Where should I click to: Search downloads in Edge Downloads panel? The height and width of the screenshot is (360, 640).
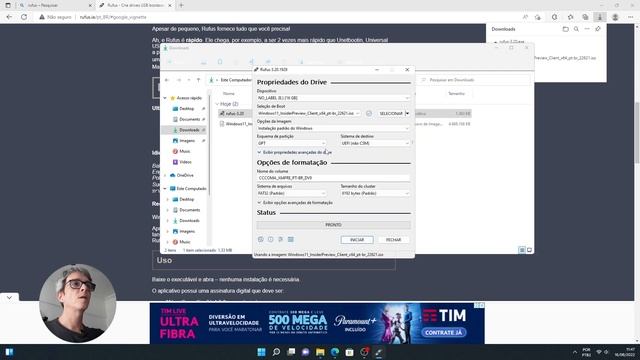pyautogui.click(x=576, y=29)
